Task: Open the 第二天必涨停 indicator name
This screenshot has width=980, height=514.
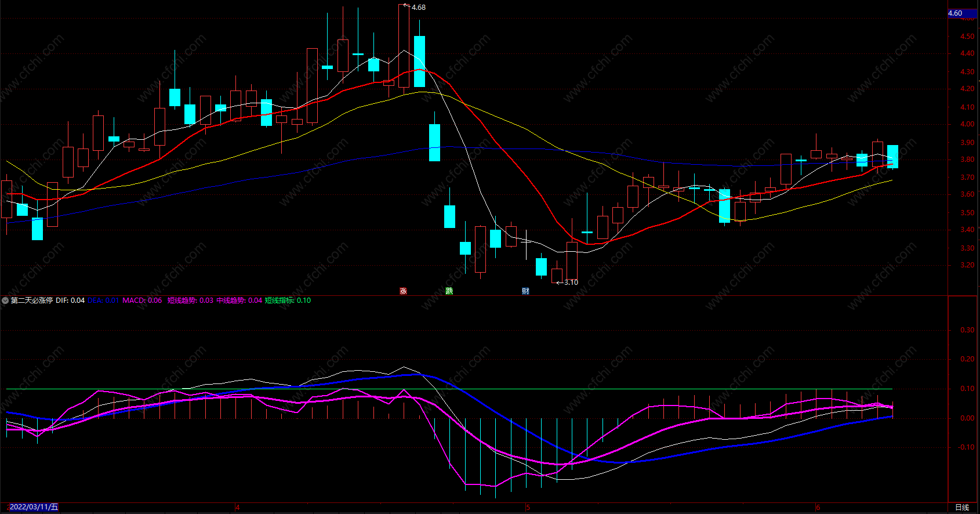Action: click(32, 301)
